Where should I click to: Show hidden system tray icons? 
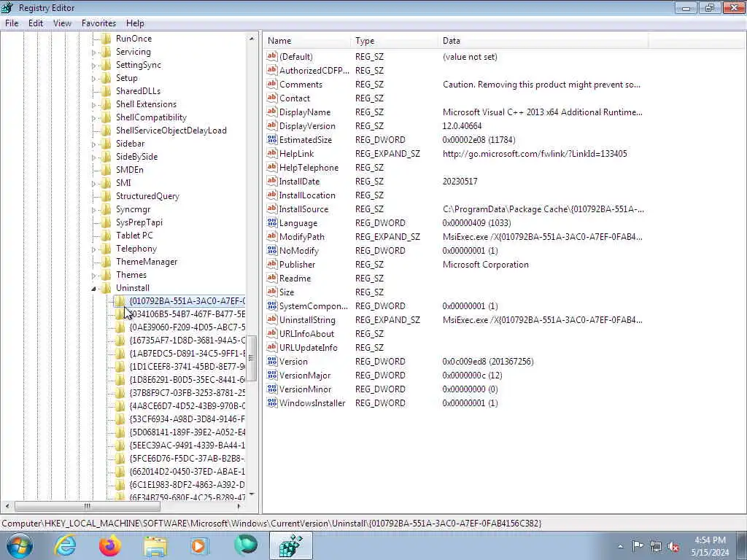pyautogui.click(x=620, y=547)
